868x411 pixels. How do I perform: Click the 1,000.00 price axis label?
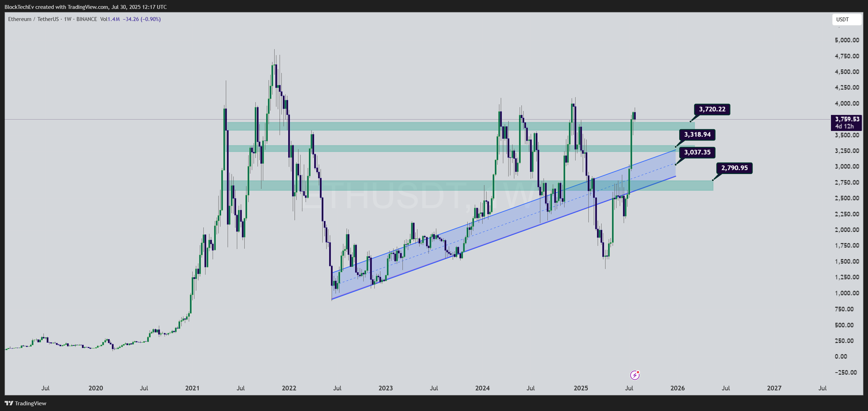pos(847,293)
